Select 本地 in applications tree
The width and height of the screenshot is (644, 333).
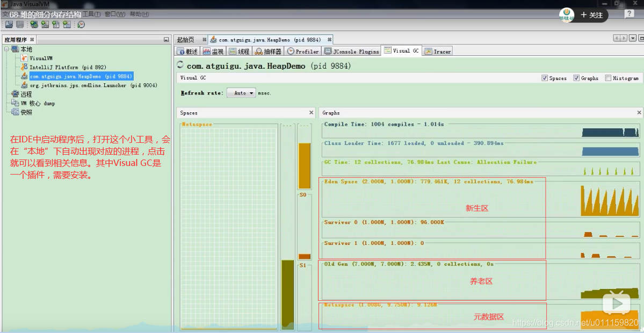coord(26,49)
